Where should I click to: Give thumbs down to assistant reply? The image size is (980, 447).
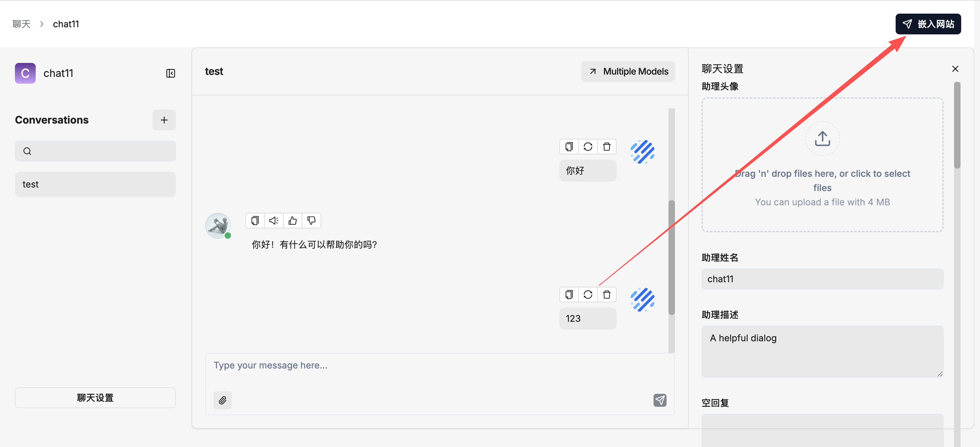312,221
